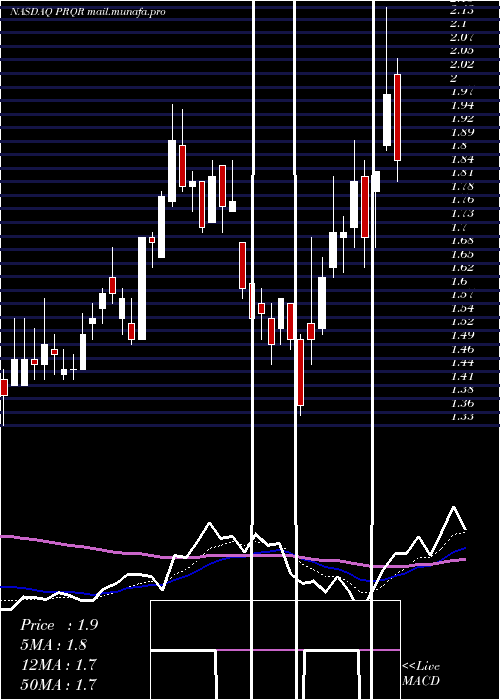The width and height of the screenshot is (500, 700).
Task: Select the 2.07 price axis label
Action: (x=462, y=37)
